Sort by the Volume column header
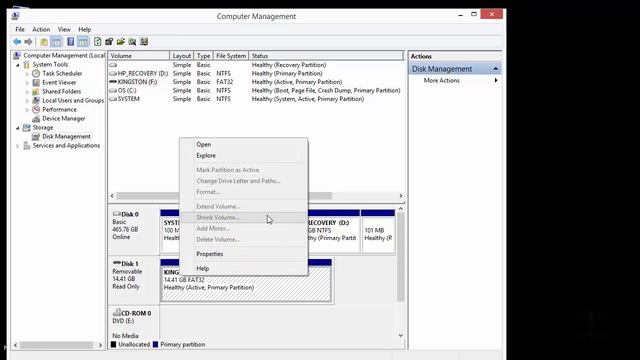640x360 pixels. [x=139, y=56]
